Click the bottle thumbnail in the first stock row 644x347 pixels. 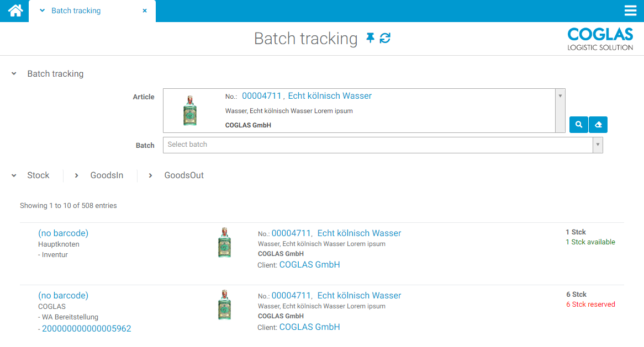coord(224,243)
